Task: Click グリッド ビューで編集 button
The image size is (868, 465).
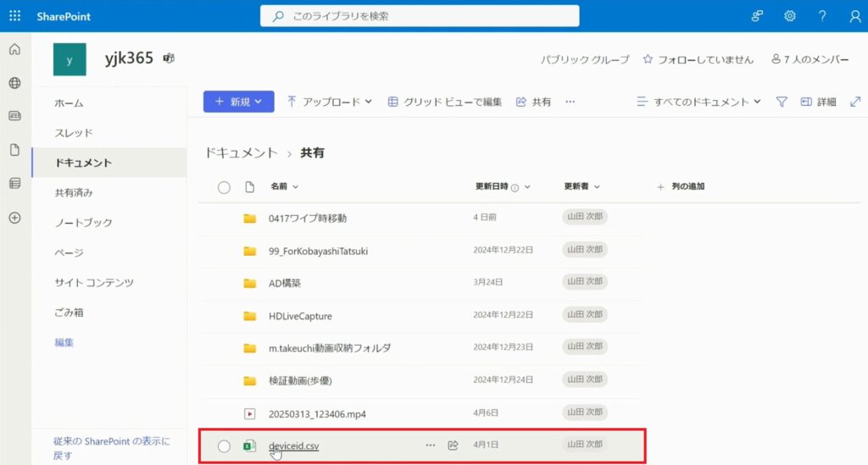Action: coord(445,102)
